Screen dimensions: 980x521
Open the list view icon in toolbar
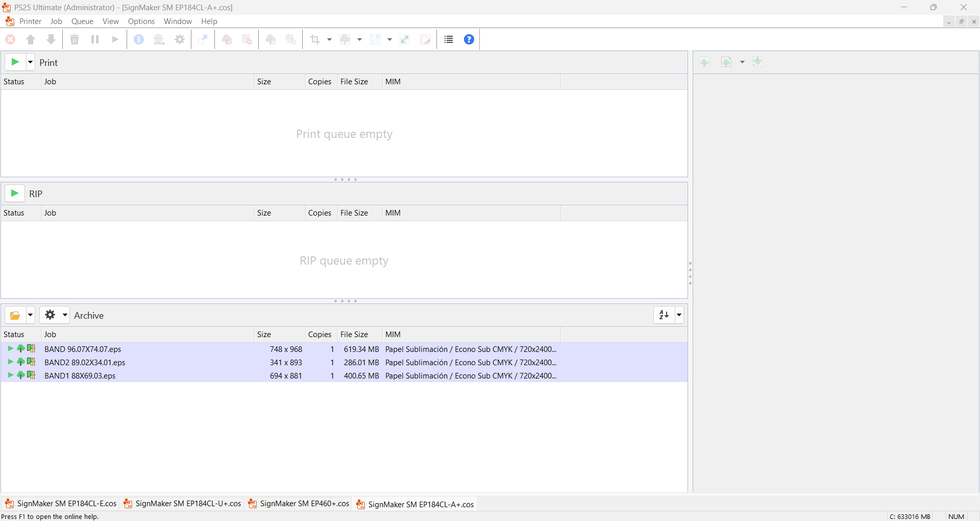[x=449, y=39]
